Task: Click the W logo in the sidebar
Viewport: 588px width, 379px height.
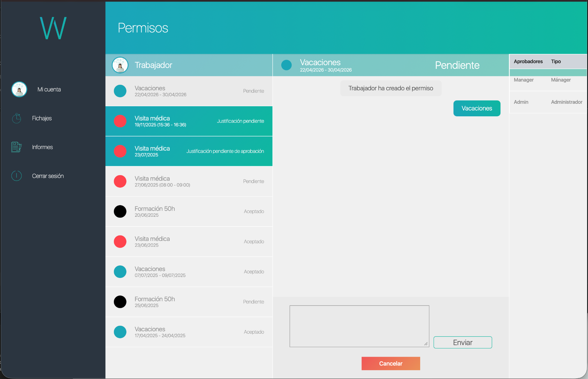Action: point(53,28)
